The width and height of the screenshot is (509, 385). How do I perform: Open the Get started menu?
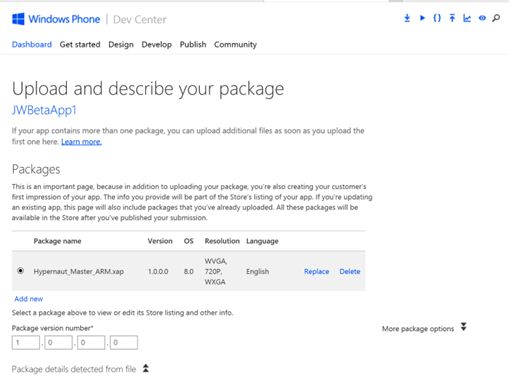[x=80, y=44]
